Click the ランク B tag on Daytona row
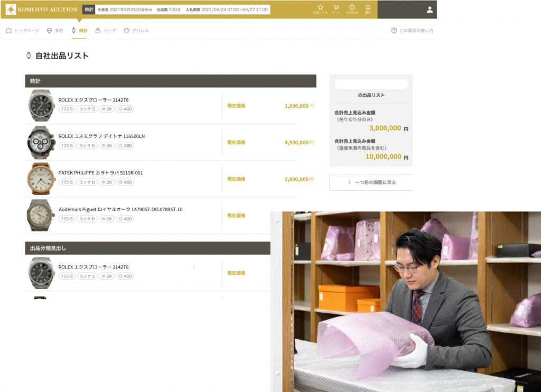 (x=87, y=146)
